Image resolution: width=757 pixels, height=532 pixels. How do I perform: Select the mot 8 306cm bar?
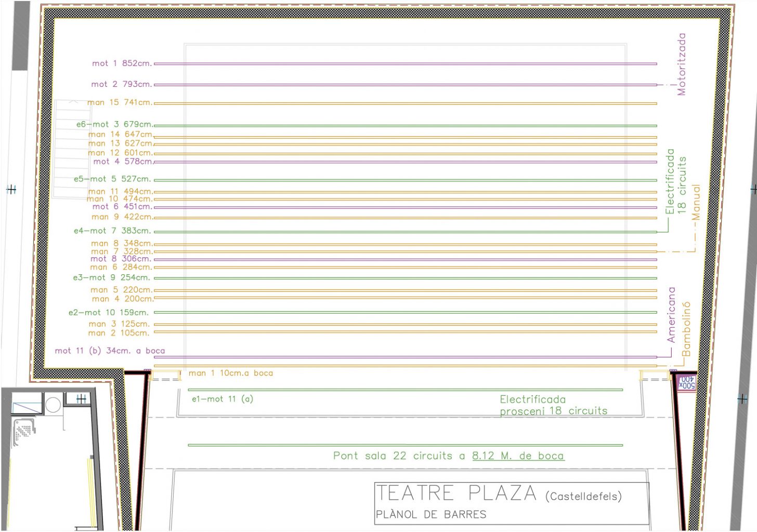(x=122, y=258)
